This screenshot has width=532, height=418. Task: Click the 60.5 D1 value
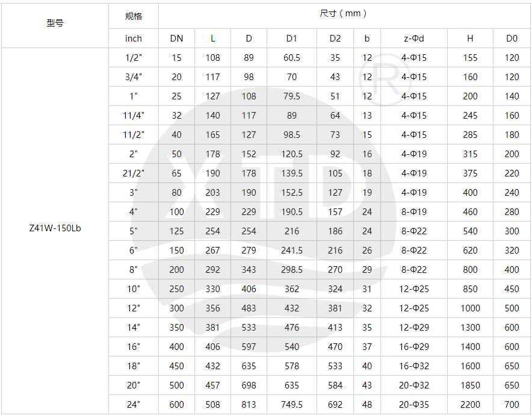[x=292, y=58]
